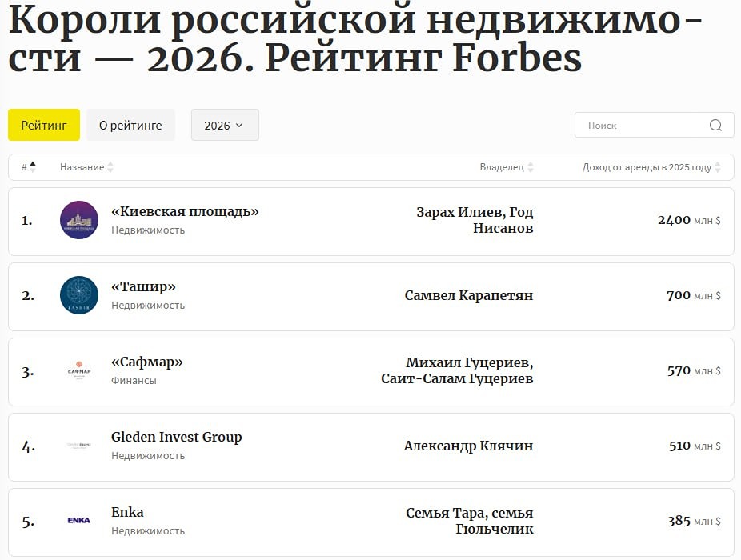
Task: Click the Gleden Invest Group logo
Action: [x=78, y=445]
